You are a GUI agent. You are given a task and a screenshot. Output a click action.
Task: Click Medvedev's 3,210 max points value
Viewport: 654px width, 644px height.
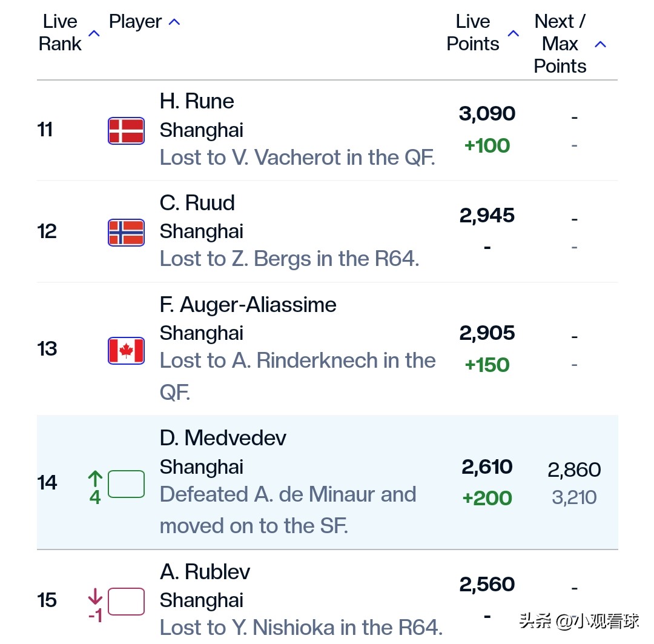pyautogui.click(x=574, y=497)
